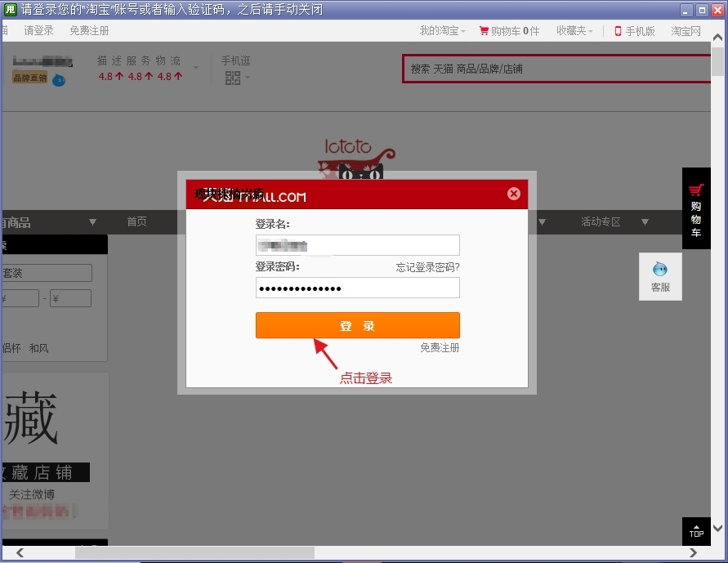Click the 登录名 username input field

tap(358, 245)
